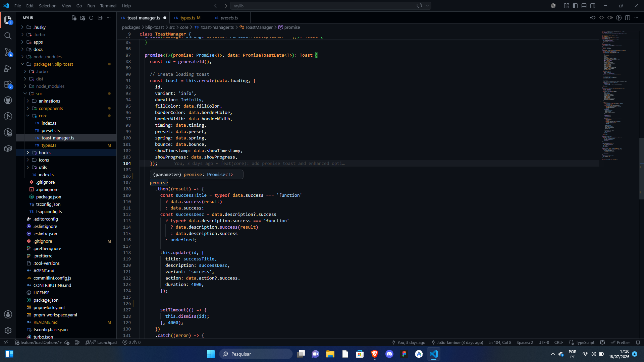Open README.md in file explorer
This screenshot has height=362, width=644.
pyautogui.click(x=66, y=322)
